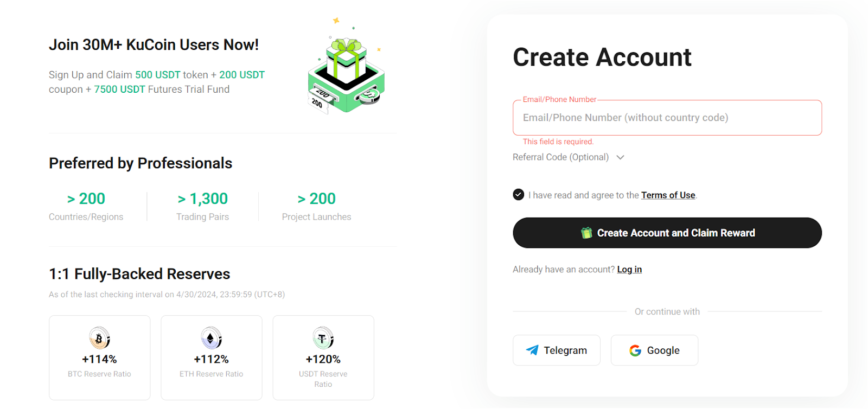Image resolution: width=868 pixels, height=409 pixels.
Task: Select the BTC Reserve Ratio card
Action: [100, 357]
